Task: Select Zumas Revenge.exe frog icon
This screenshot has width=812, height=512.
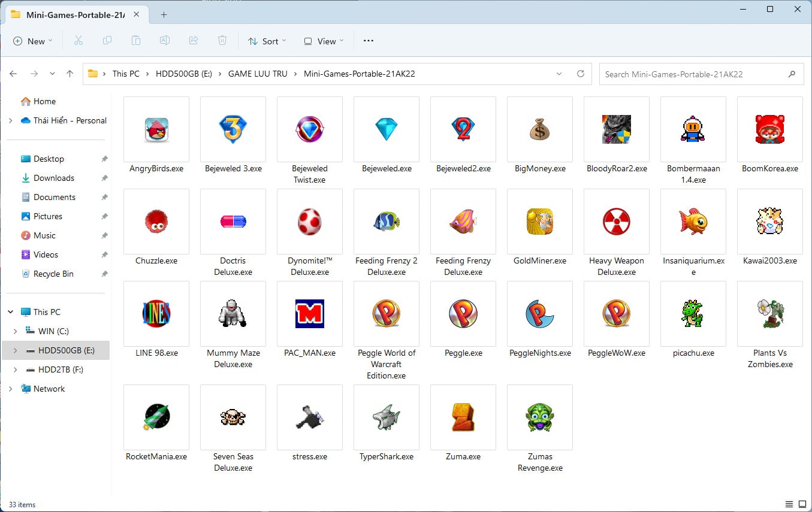Action: click(x=540, y=417)
